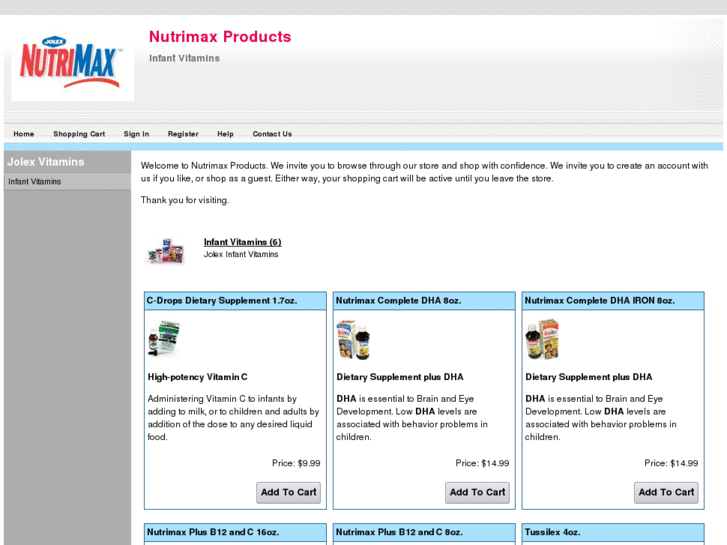The image size is (727, 545).
Task: Click the Price: $9.99 text
Action: click(296, 463)
